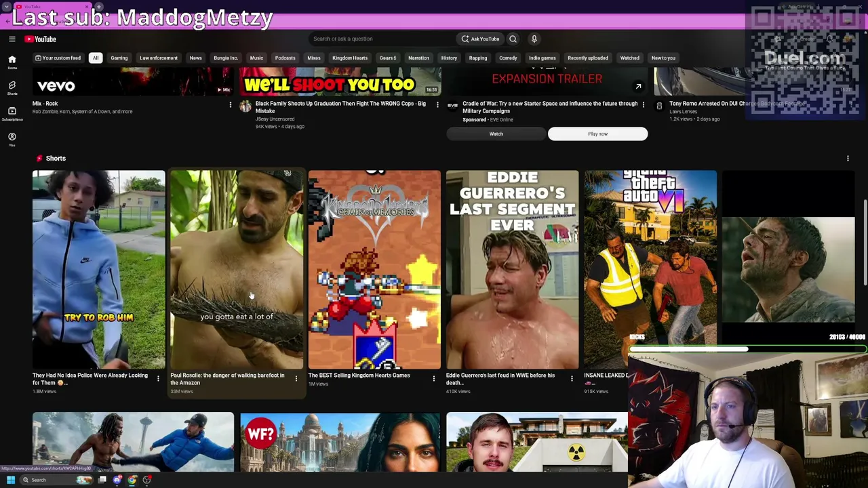
Task: Select the Rapping chip
Action: [x=478, y=58]
